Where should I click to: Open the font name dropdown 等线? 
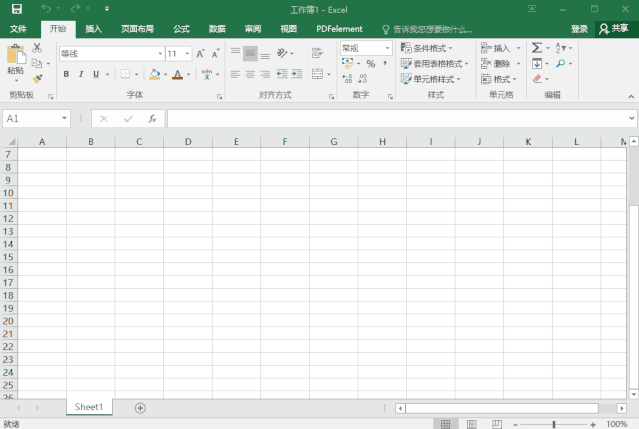(110, 54)
